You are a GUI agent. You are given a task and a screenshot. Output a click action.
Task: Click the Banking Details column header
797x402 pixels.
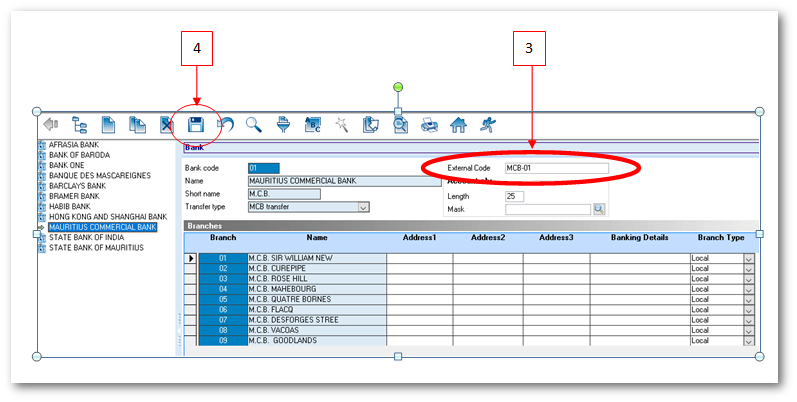point(640,238)
